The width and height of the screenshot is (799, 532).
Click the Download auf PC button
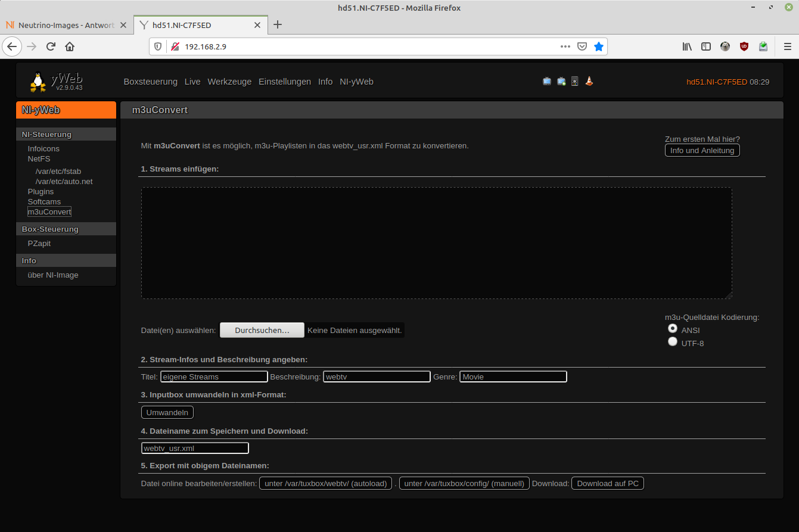607,484
